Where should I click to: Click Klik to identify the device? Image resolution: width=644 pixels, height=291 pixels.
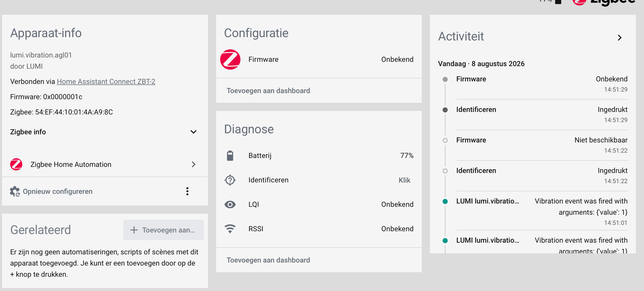pos(404,180)
